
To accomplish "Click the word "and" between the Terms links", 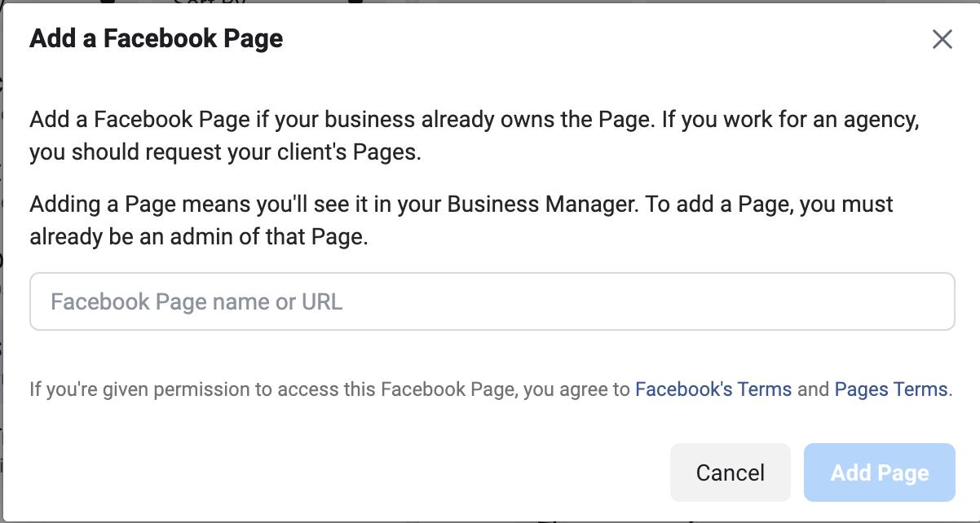I will 813,389.
